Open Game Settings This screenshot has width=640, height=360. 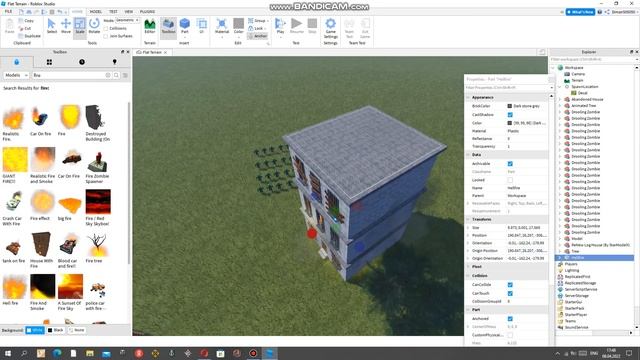click(331, 28)
